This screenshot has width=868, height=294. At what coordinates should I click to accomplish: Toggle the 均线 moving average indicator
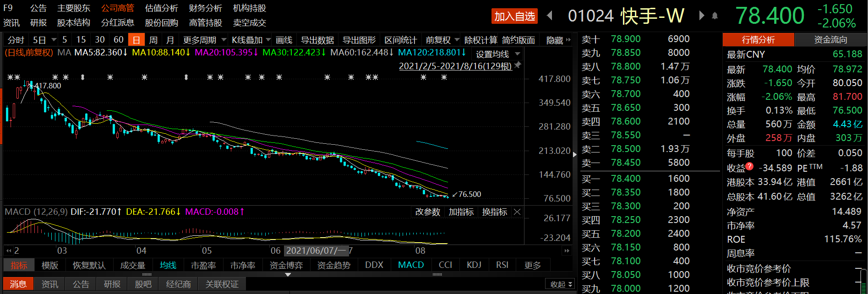pos(168,265)
